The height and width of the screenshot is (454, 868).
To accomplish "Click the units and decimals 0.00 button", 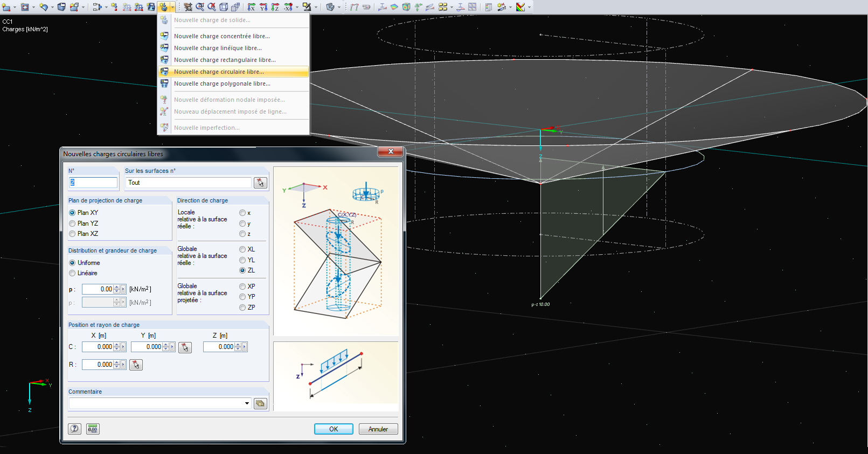I will coord(93,429).
